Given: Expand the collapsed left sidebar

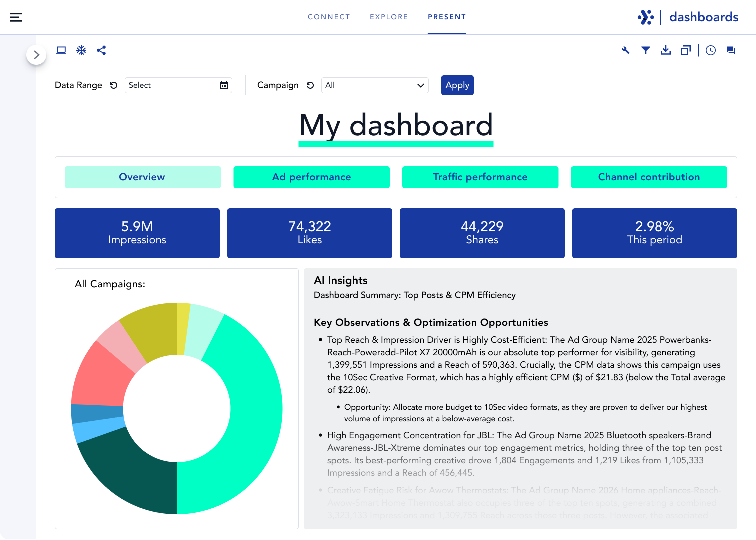Looking at the screenshot, I should coord(36,55).
